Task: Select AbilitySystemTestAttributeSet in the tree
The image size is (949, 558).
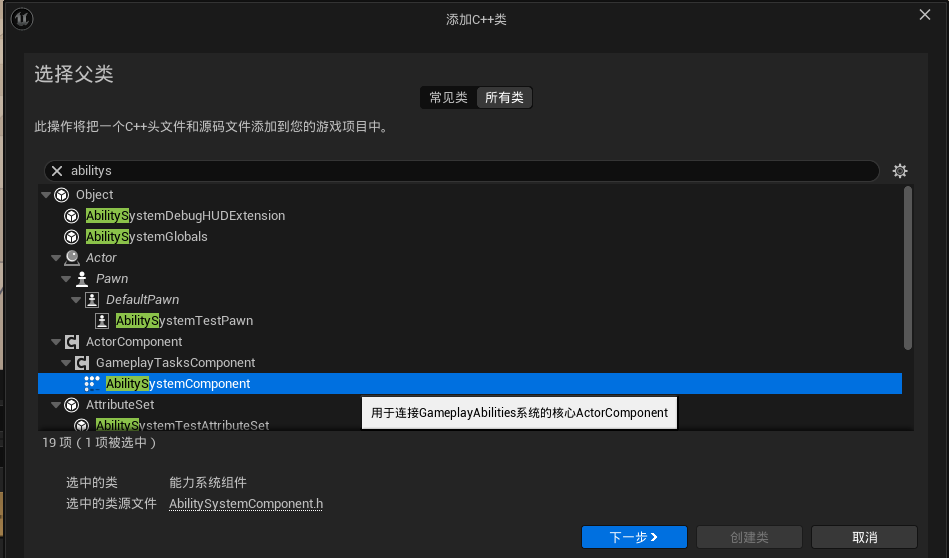Action: point(182,425)
